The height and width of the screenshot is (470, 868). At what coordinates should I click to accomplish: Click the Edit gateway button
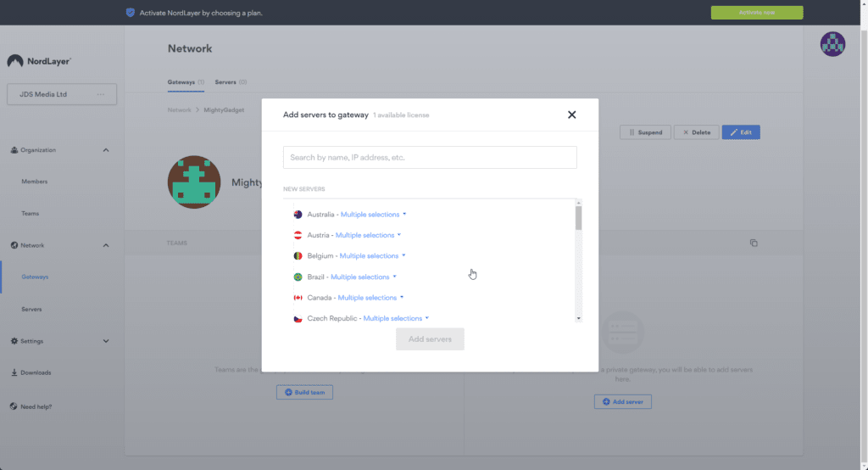tap(741, 132)
